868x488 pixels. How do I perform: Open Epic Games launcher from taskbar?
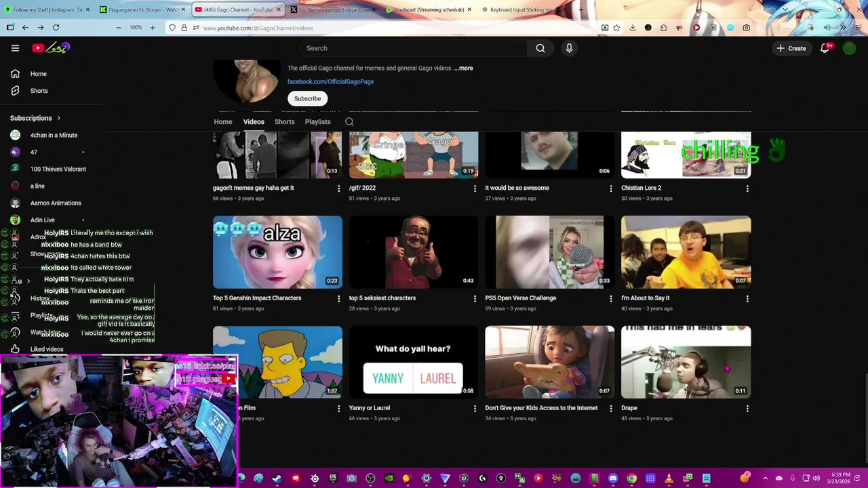pos(333,479)
